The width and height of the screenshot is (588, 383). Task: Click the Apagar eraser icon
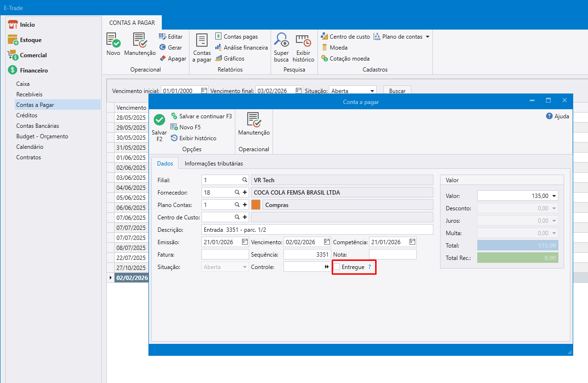(163, 59)
